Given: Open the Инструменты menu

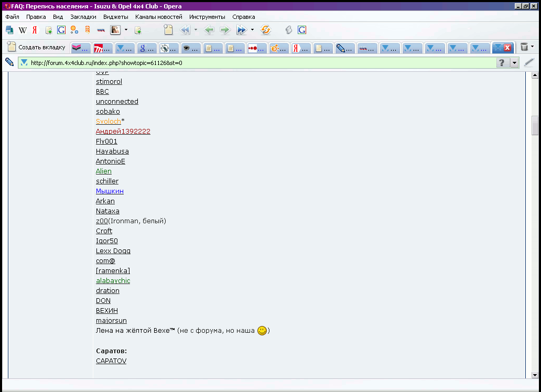Looking at the screenshot, I should pyautogui.click(x=207, y=17).
